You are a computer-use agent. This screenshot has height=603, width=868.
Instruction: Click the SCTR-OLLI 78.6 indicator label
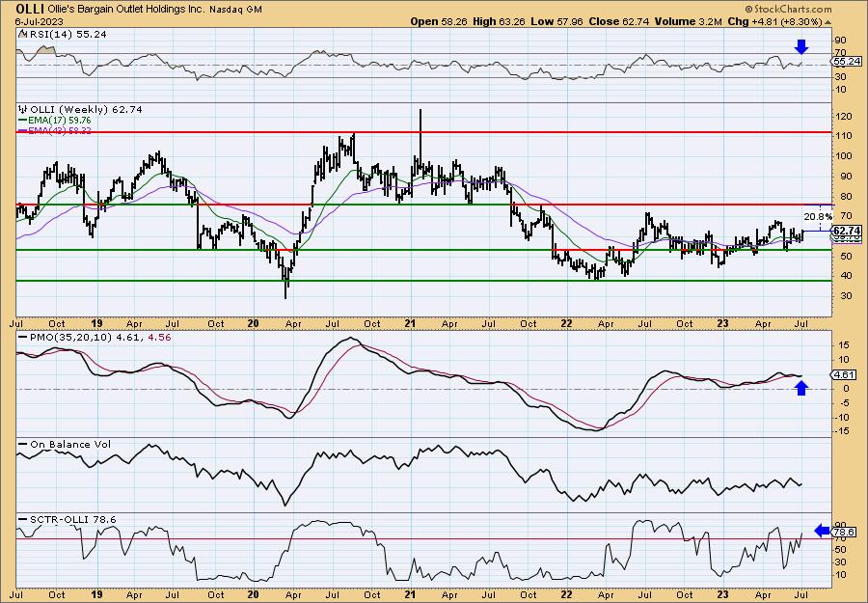[x=72, y=519]
